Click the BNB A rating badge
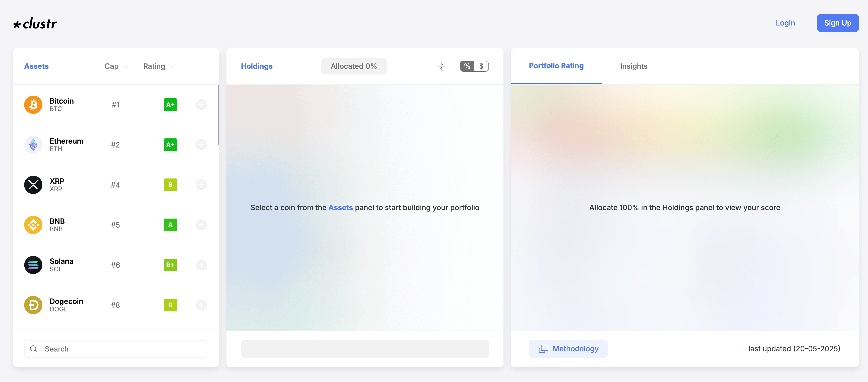Screen dimensions: 868x382 [170, 225]
